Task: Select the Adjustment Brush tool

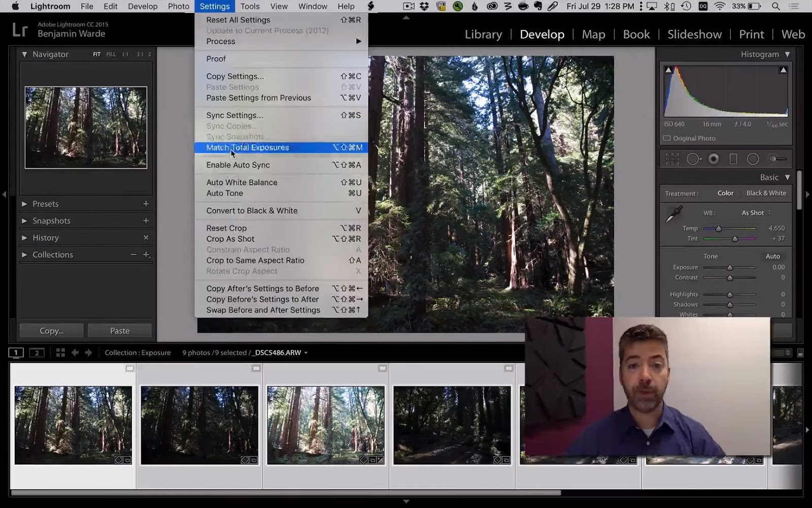Action: click(x=777, y=159)
